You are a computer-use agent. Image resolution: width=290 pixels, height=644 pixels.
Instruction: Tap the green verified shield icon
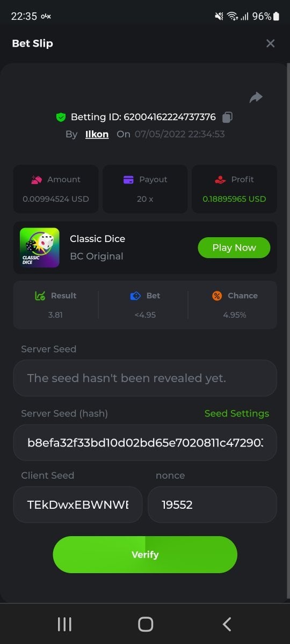(x=61, y=117)
